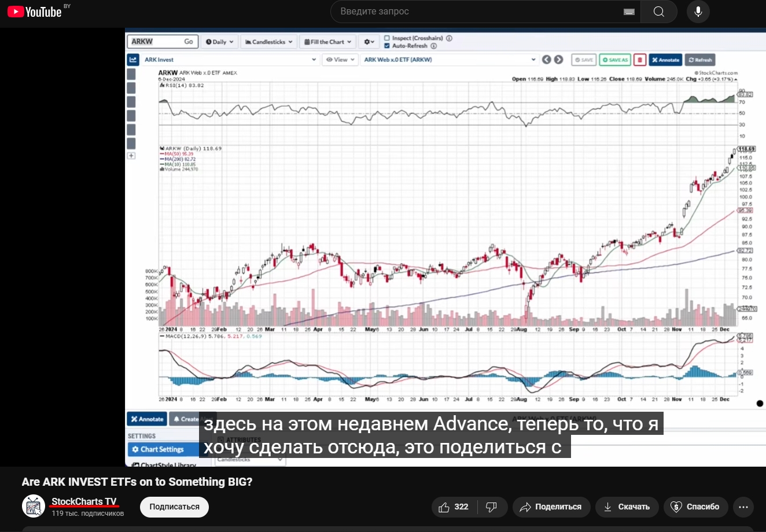Click the info icon beside Auto-Refresh
Image resolution: width=766 pixels, height=532 pixels.
pyautogui.click(x=433, y=46)
